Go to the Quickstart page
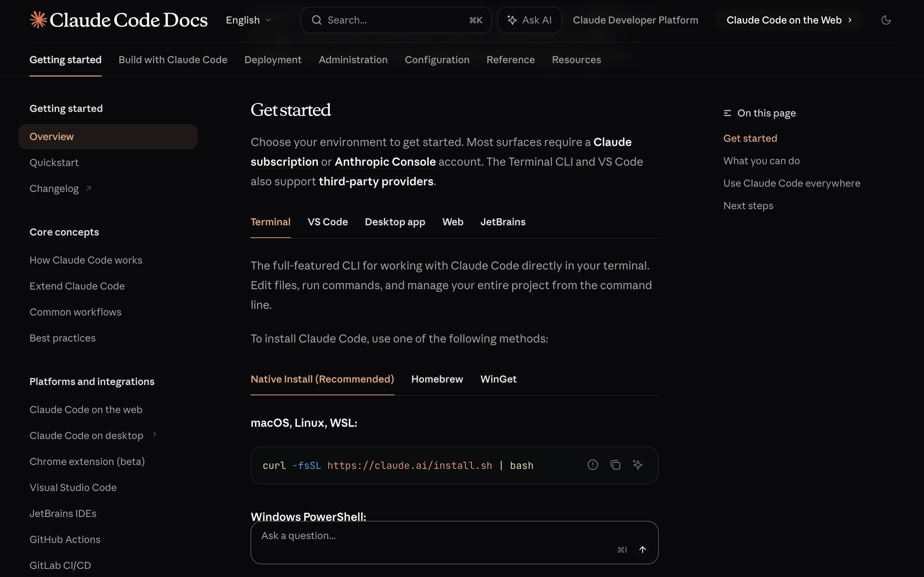Screen dimensions: 924x577 (54, 162)
